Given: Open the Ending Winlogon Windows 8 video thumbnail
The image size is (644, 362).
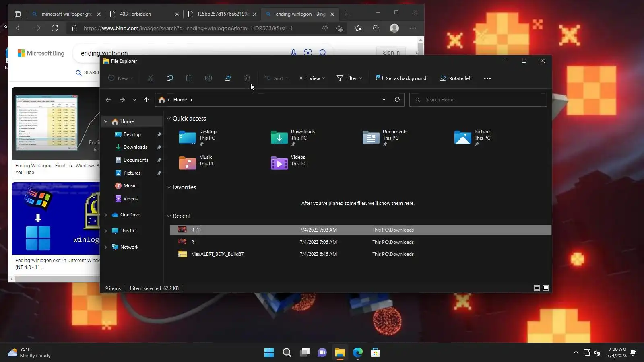Looking at the screenshot, I should coord(56,123).
